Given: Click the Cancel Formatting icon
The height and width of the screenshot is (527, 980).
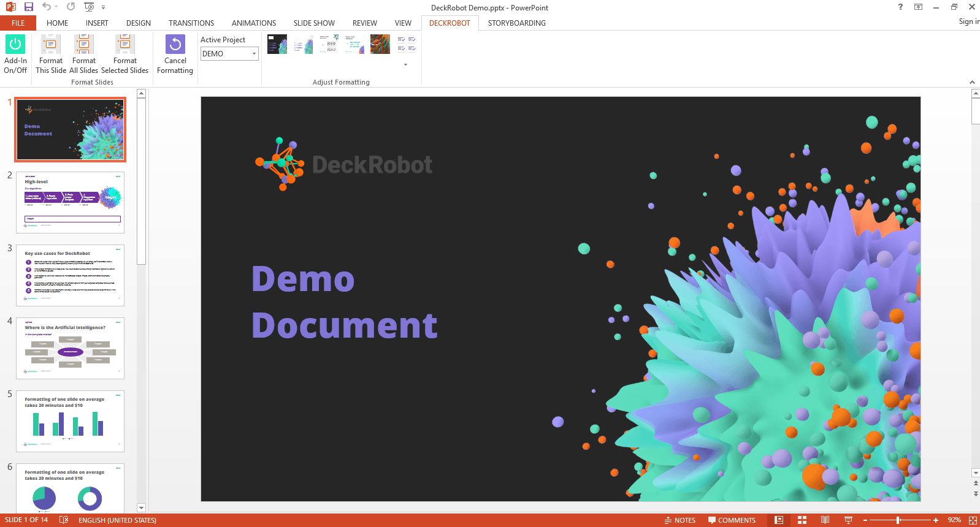Looking at the screenshot, I should (175, 45).
